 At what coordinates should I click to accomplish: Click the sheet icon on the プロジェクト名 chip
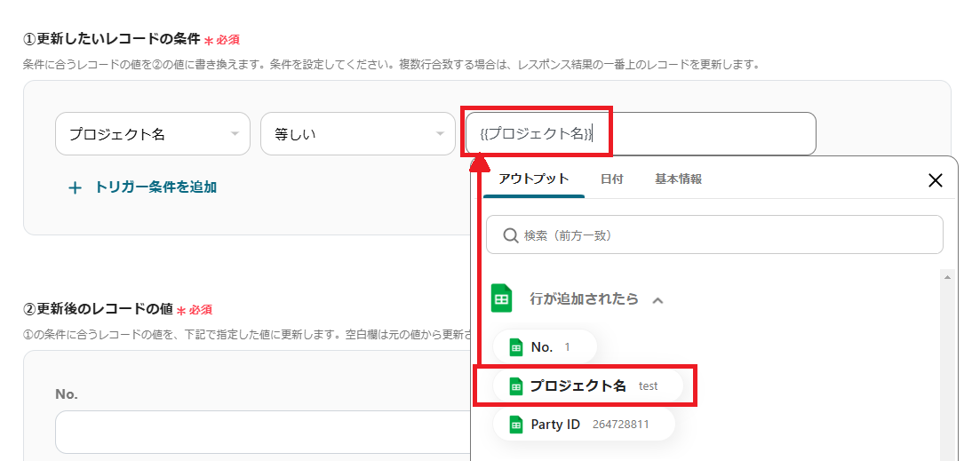(516, 385)
